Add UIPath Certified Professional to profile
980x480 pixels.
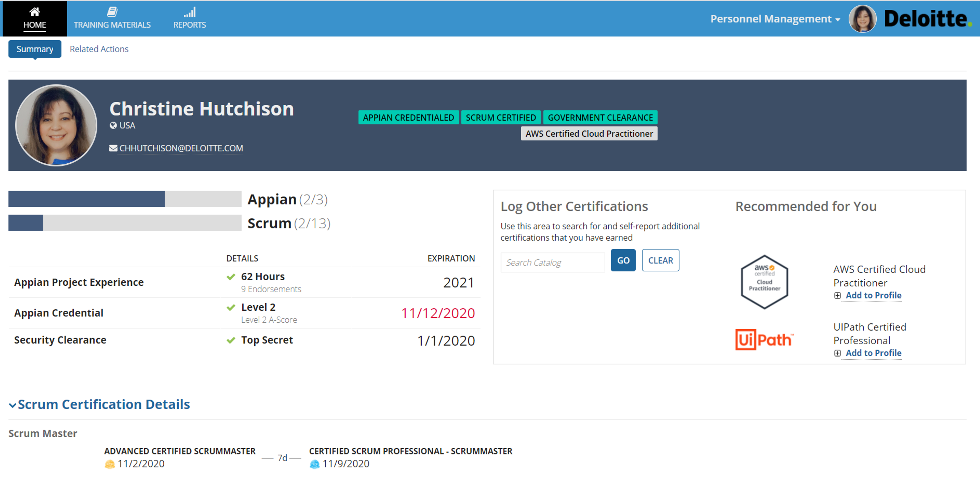873,353
